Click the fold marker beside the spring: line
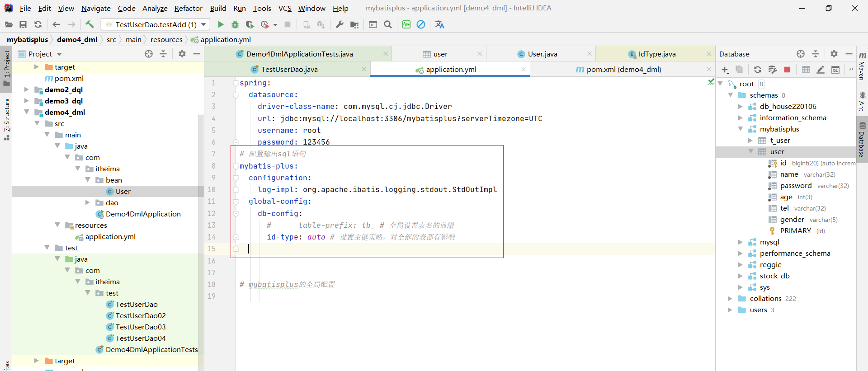Screen dimensions: 868x371 point(236,83)
